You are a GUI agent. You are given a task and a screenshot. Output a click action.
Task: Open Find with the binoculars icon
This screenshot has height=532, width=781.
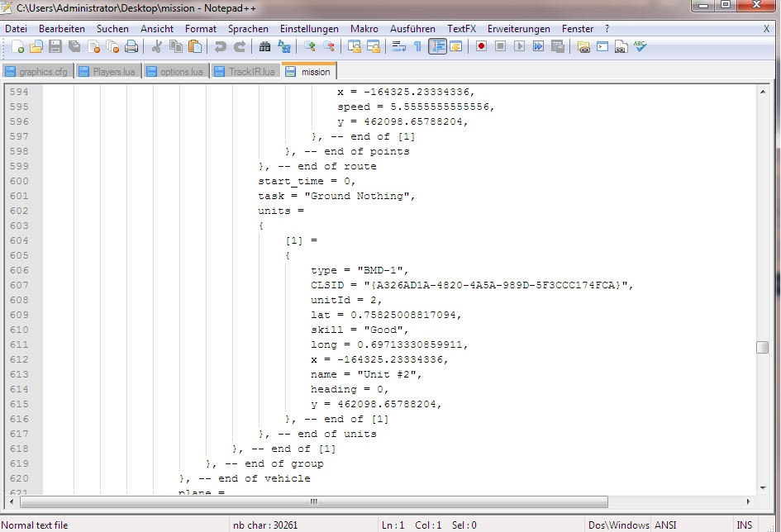tap(264, 47)
